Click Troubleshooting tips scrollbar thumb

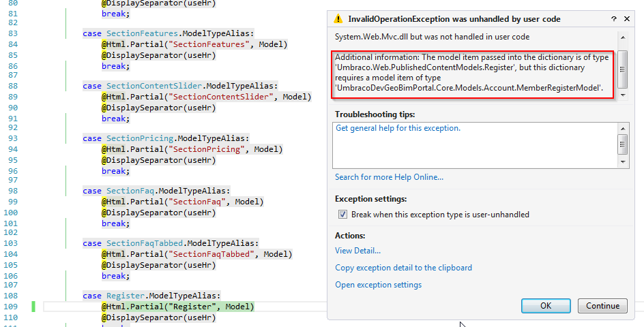coord(623,144)
